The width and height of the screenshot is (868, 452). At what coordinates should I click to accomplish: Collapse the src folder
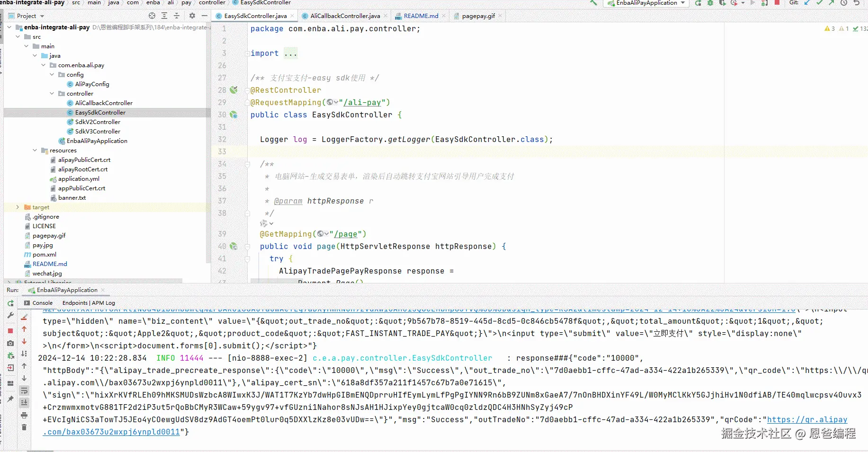click(x=18, y=36)
